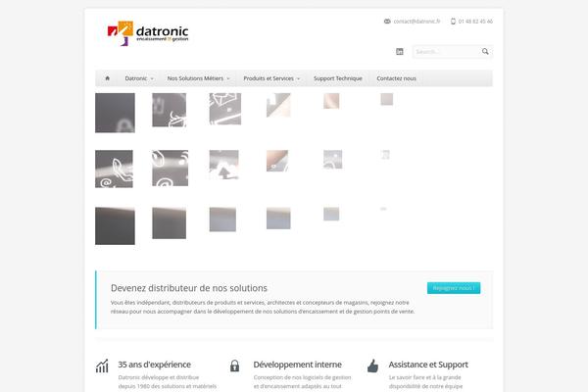Click the phone icon beside the phone number
The height and width of the screenshot is (392, 588).
(x=453, y=22)
